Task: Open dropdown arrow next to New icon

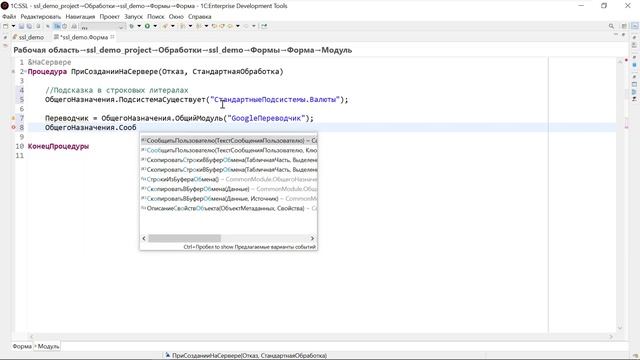Action: click(x=13, y=26)
